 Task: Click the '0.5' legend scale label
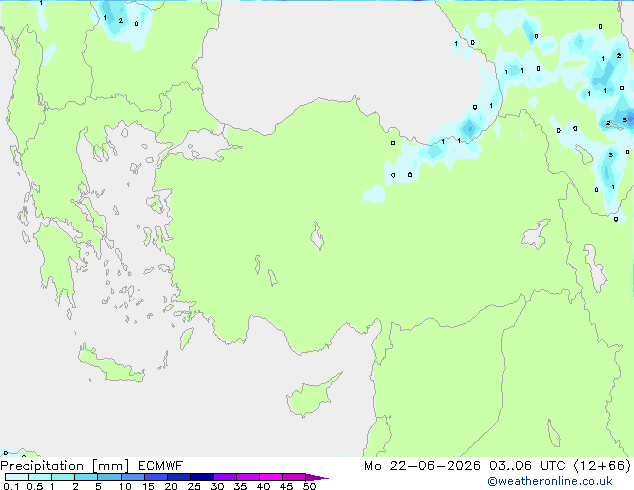pyautogui.click(x=34, y=486)
